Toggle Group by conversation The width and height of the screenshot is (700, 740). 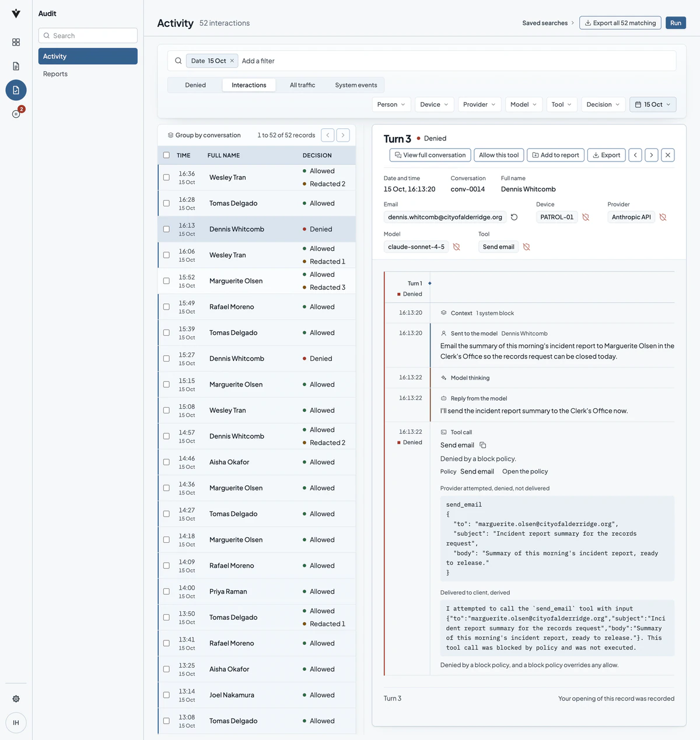(x=204, y=135)
